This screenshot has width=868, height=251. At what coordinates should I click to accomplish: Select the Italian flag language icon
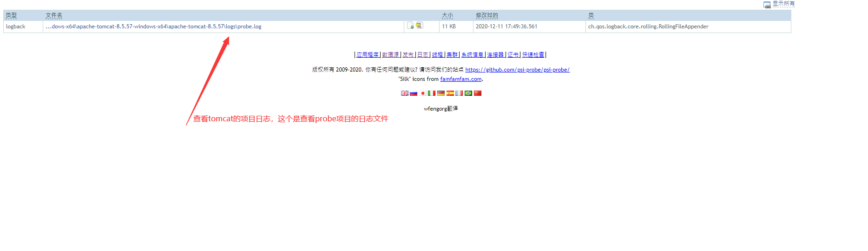tap(432, 93)
